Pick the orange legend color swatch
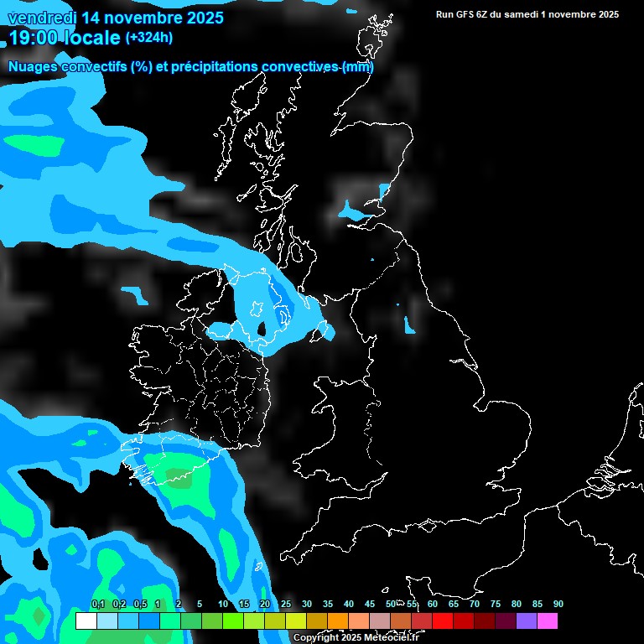 [x=338, y=621]
